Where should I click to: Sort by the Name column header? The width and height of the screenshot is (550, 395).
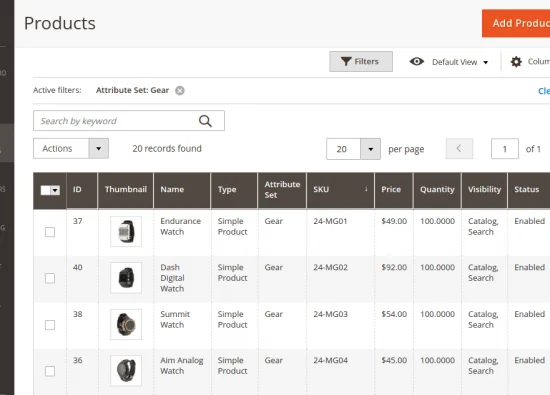[182, 190]
